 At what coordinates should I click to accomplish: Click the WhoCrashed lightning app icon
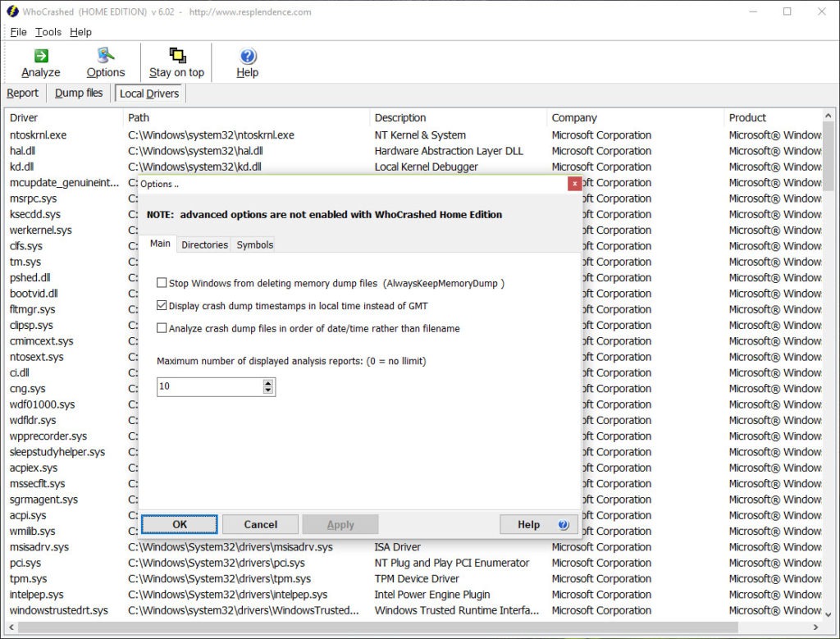pos(11,11)
